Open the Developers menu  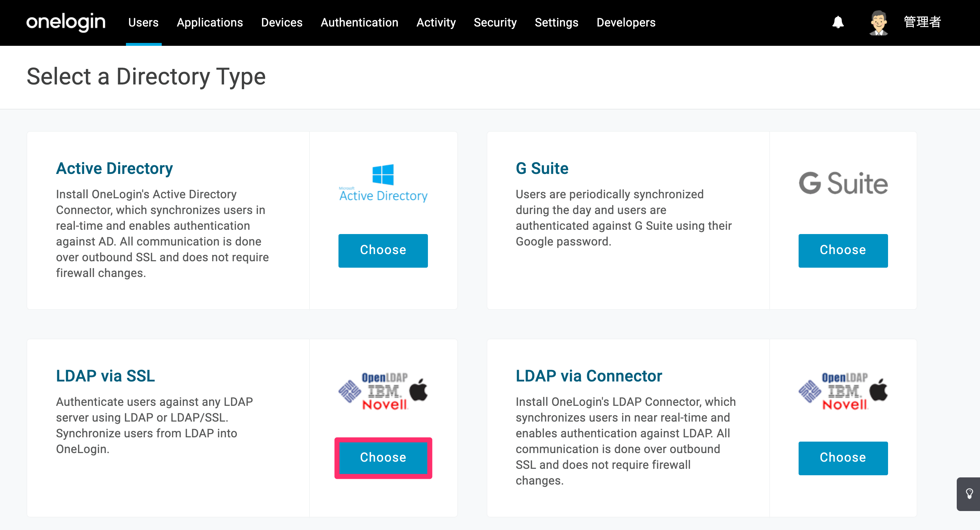pyautogui.click(x=626, y=23)
